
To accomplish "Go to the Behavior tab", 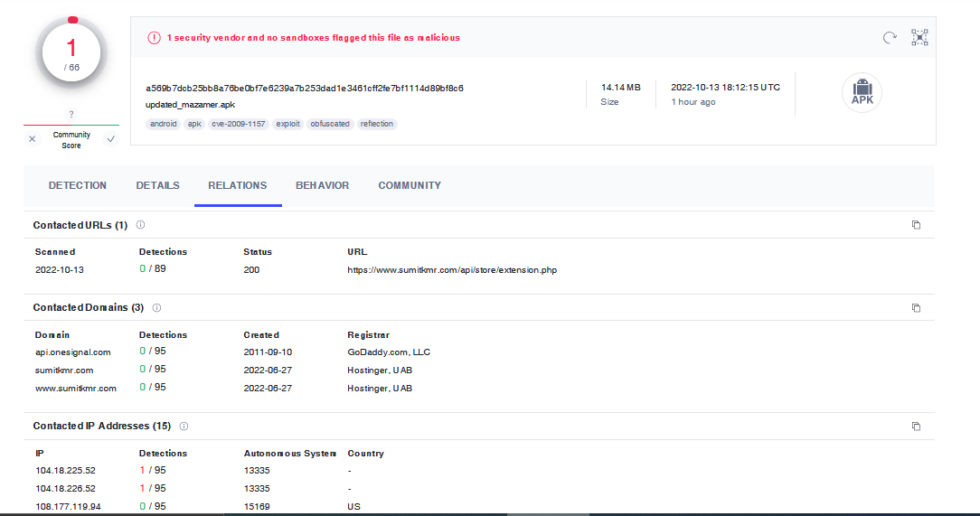I will point(322,185).
